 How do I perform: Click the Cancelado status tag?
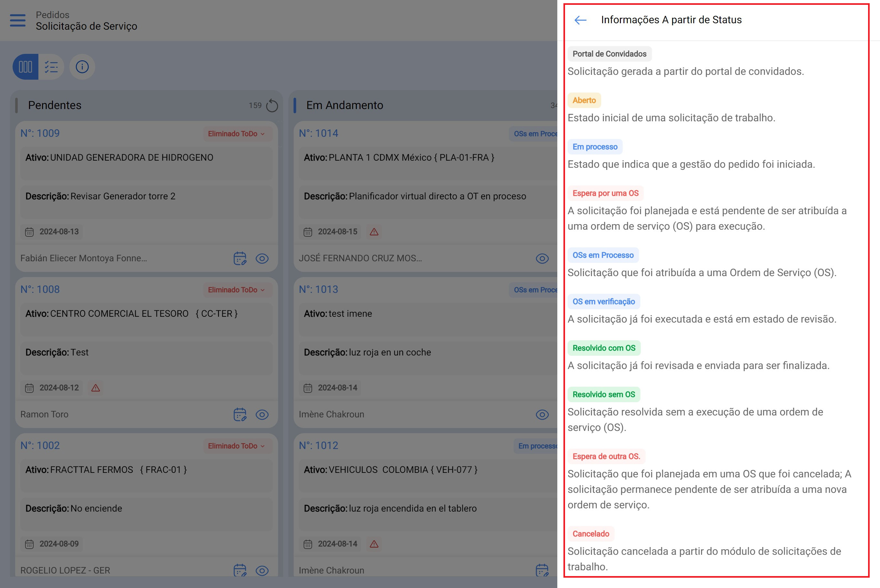pos(591,534)
